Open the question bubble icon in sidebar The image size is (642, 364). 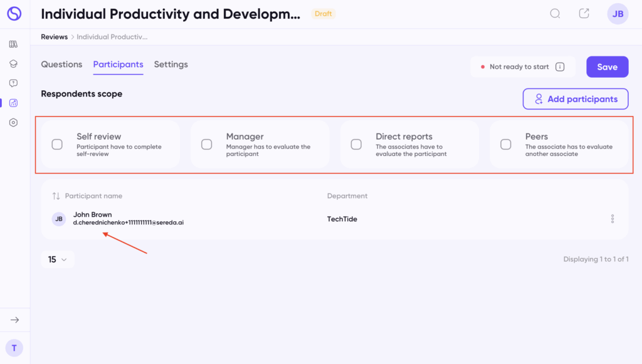pyautogui.click(x=14, y=83)
